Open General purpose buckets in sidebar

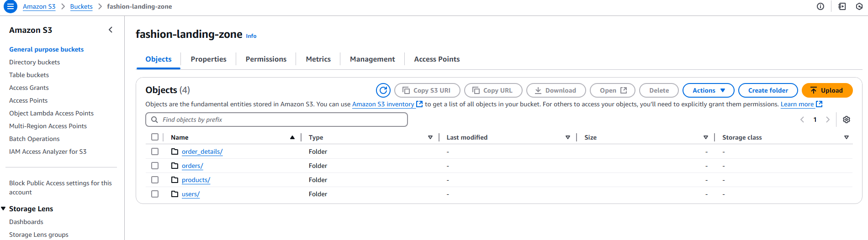click(x=47, y=49)
